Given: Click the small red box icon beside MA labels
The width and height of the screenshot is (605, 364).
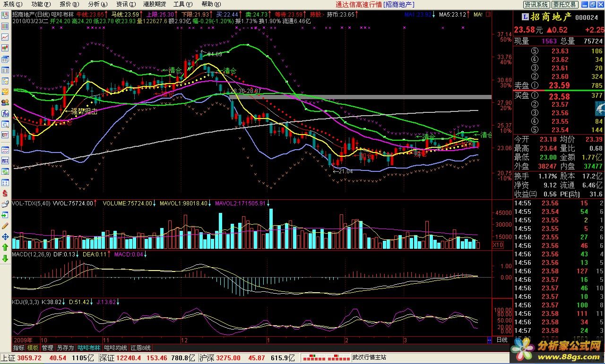Looking at the screenshot, I should 489,15.
